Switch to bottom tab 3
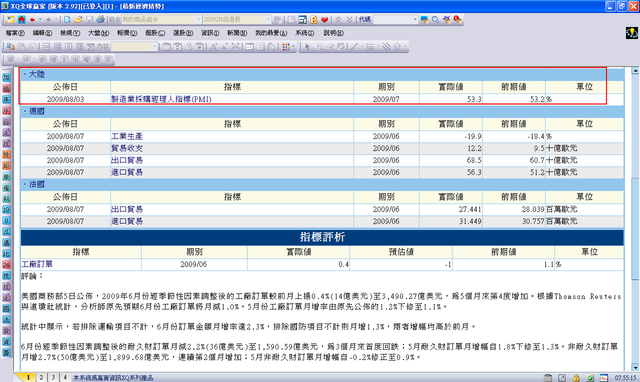 coord(53,378)
